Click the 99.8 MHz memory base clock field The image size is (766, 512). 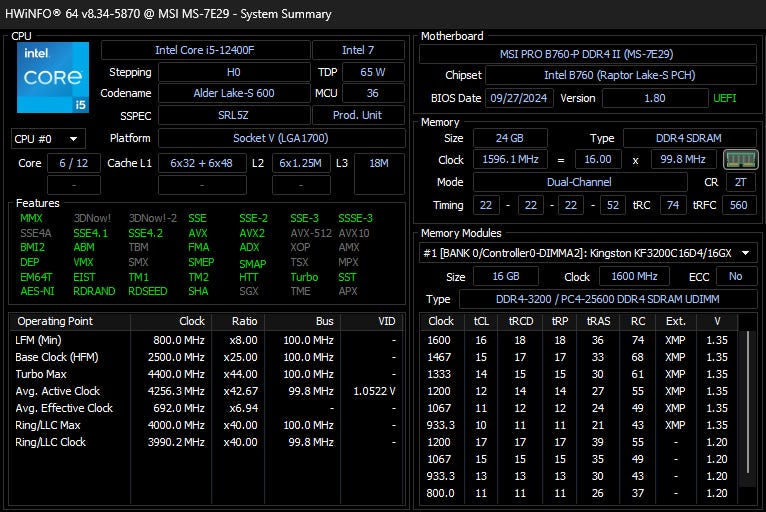[683, 159]
